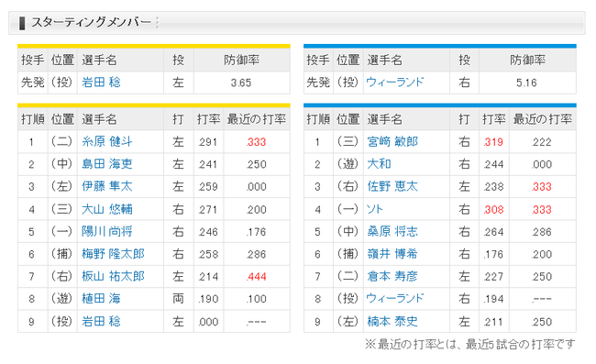
Task: Open player 陽川 尚将 profile
Action: 106,231
